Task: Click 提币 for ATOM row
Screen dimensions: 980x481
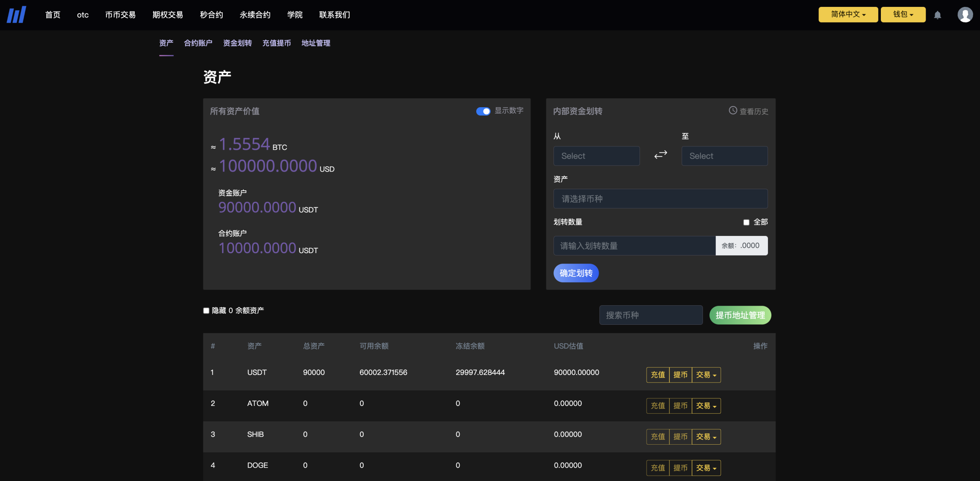Action: 680,406
